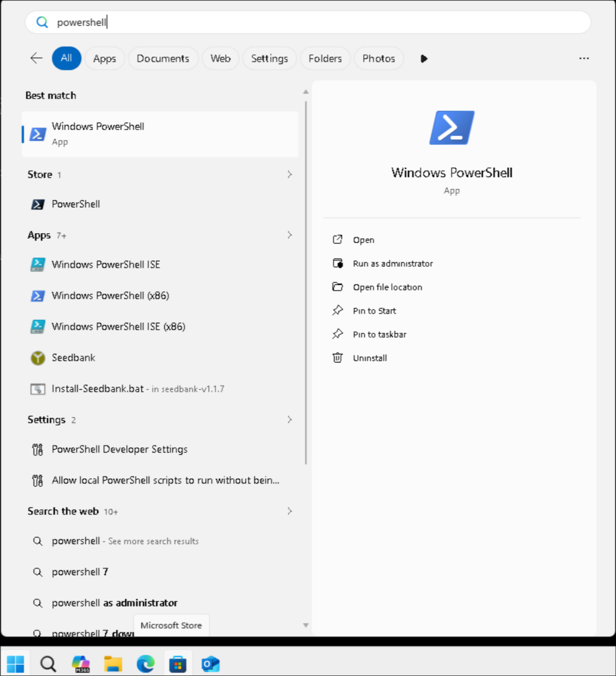Open File Explorer from the taskbar

pos(113,664)
